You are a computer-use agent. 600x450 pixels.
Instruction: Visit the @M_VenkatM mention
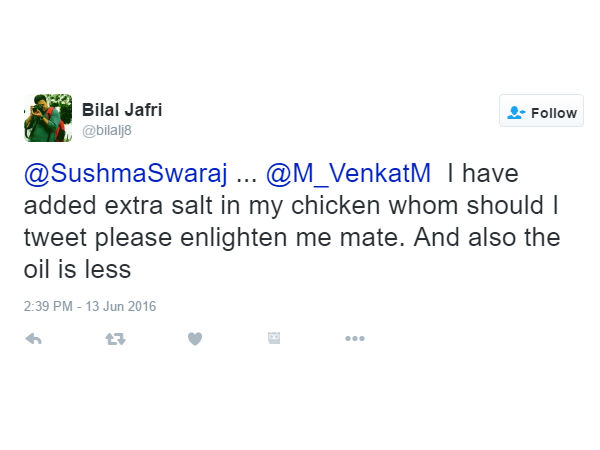click(348, 174)
